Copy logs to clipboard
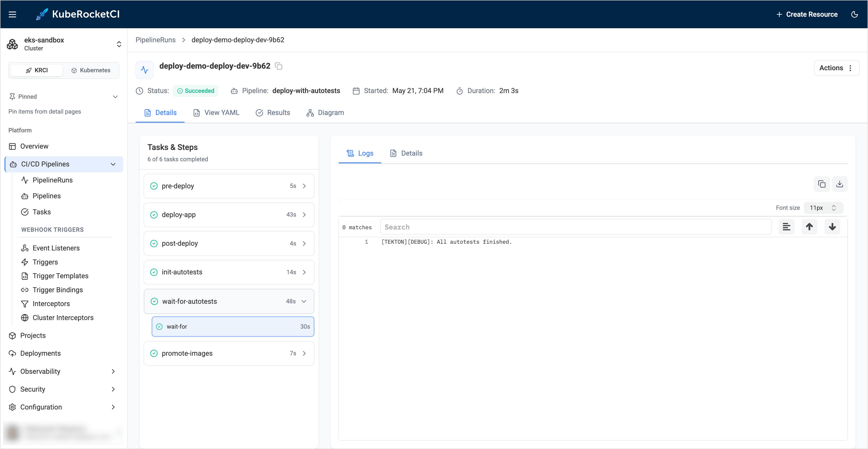Screen dimensions: 868x449 (821, 184)
